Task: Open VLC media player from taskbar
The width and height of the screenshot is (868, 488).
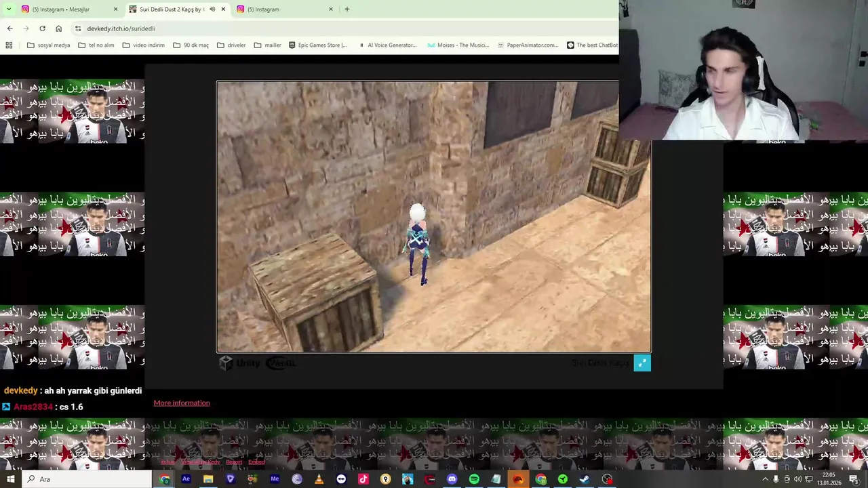Action: (x=319, y=479)
